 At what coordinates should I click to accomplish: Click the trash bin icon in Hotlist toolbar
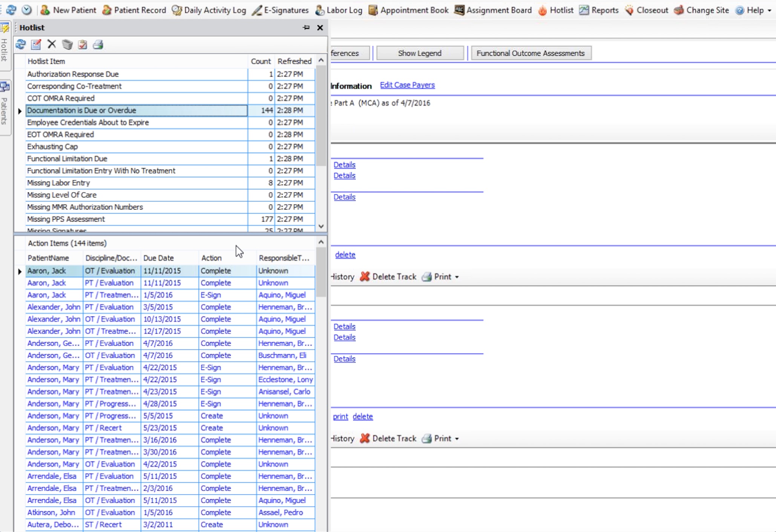(67, 44)
